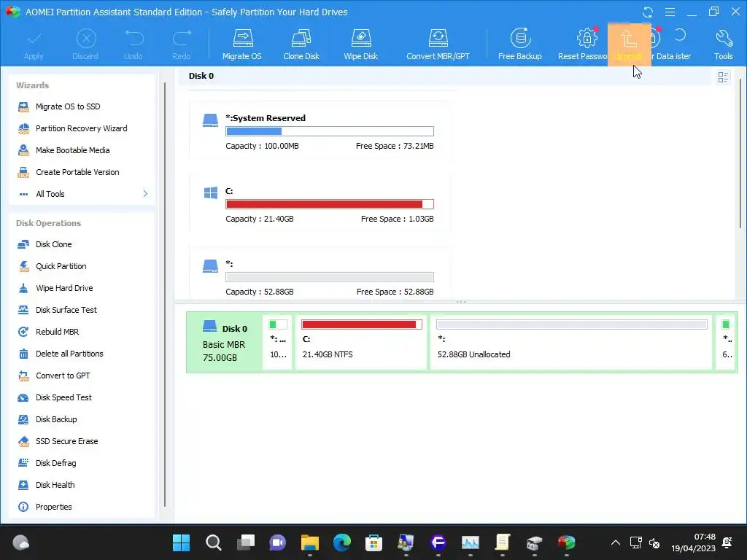Open Partition Recovery Wizard
Image resolution: width=747 pixels, height=560 pixels.
click(82, 128)
